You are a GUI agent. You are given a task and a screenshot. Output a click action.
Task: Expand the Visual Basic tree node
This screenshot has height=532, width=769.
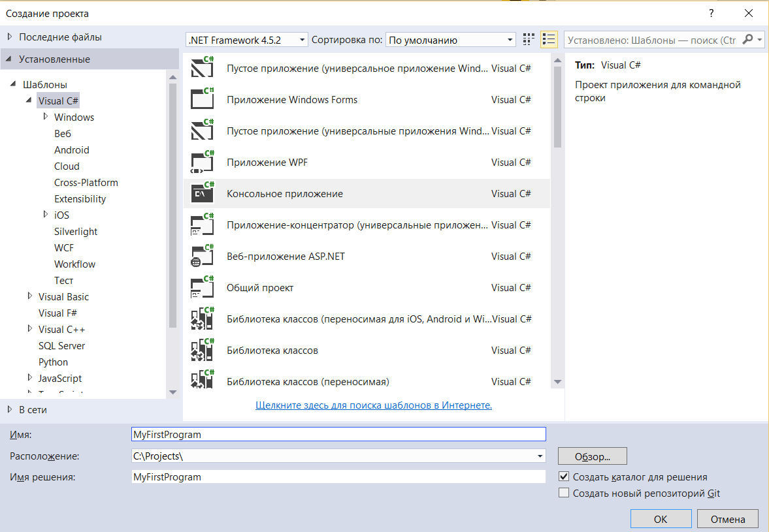coord(30,296)
